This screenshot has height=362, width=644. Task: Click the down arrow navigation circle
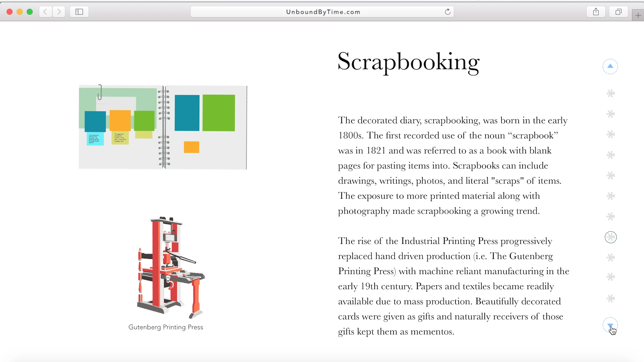(610, 325)
